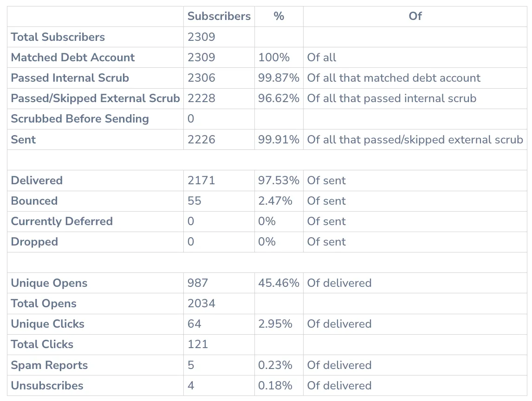532x401 pixels.
Task: Click 'Of all that matched debt account' text
Action: (x=394, y=78)
